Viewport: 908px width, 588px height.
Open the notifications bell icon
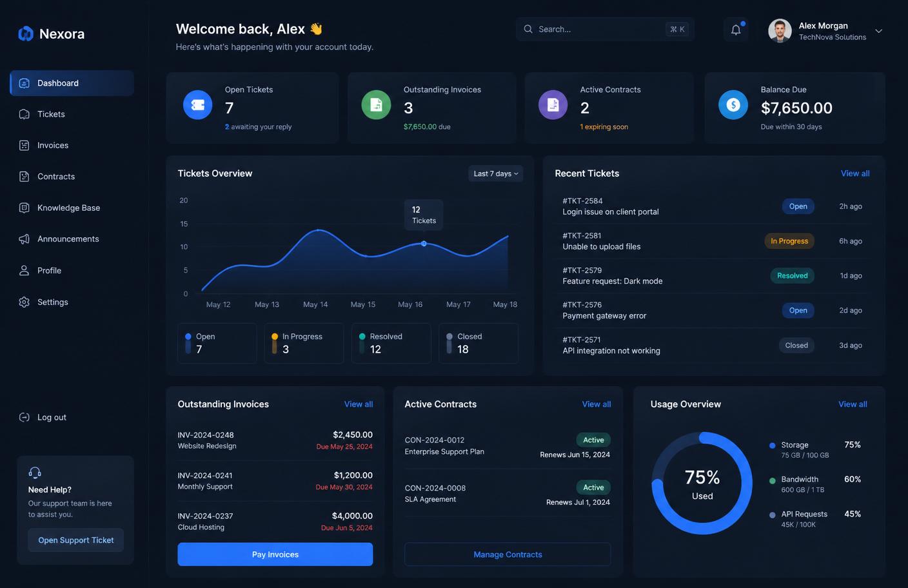point(736,30)
